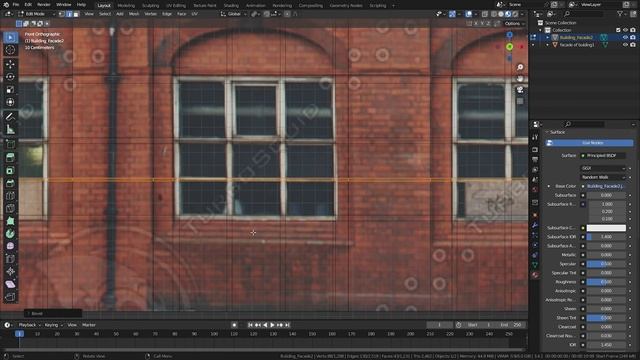The height and width of the screenshot is (360, 640).
Task: Open the Random Walk subsurface dropdown
Action: [x=603, y=177]
